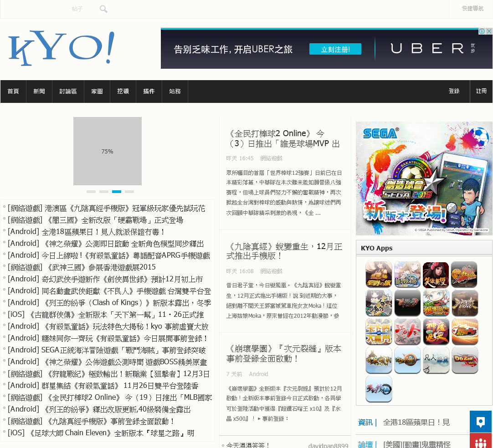Screen dimensions: 493x448
Task: Click Android category under 7 天前
Action: tap(258, 374)
